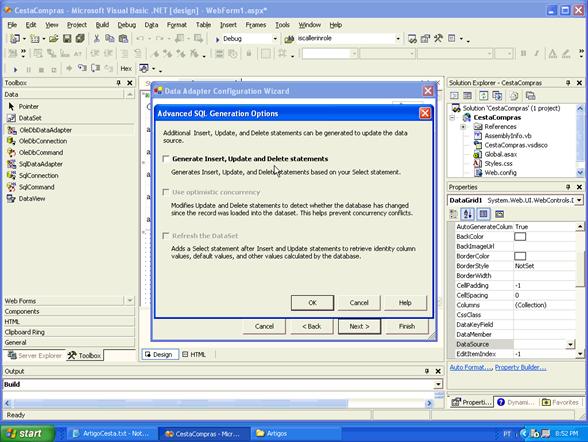
Task: Click the BackColor color swatch
Action: (x=520, y=237)
